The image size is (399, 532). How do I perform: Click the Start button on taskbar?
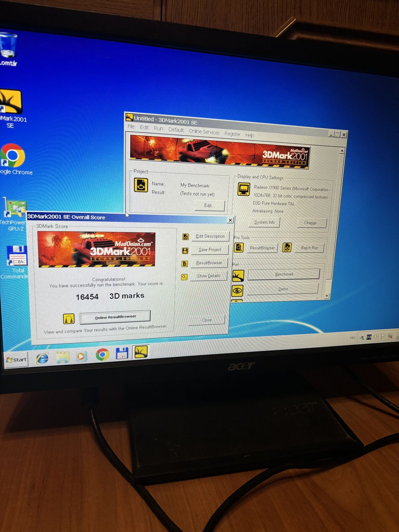(x=17, y=360)
